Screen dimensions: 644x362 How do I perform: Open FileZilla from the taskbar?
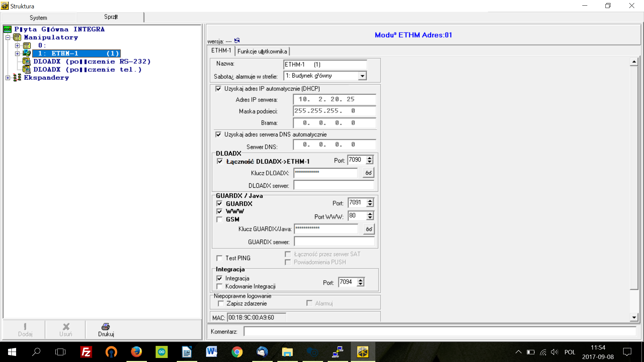point(86,352)
